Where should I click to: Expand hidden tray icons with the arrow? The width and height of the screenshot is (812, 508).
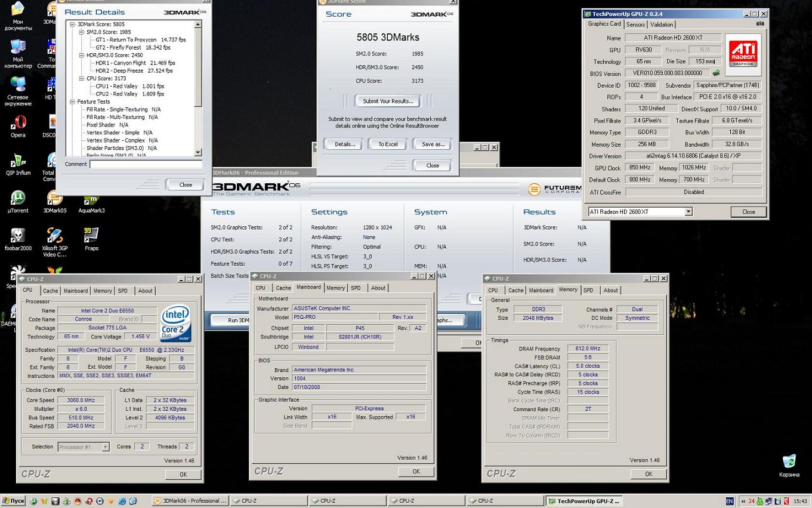coord(743,501)
